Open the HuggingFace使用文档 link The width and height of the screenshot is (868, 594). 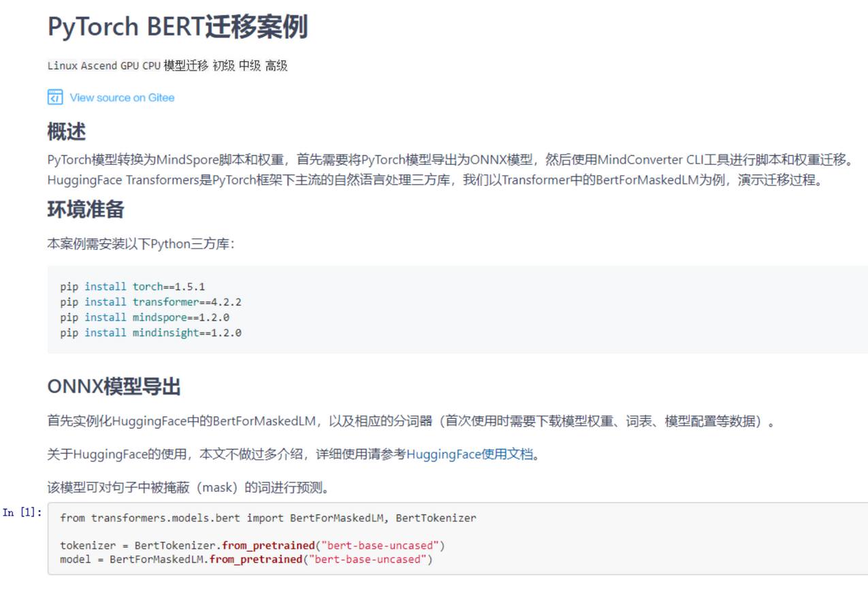469,454
